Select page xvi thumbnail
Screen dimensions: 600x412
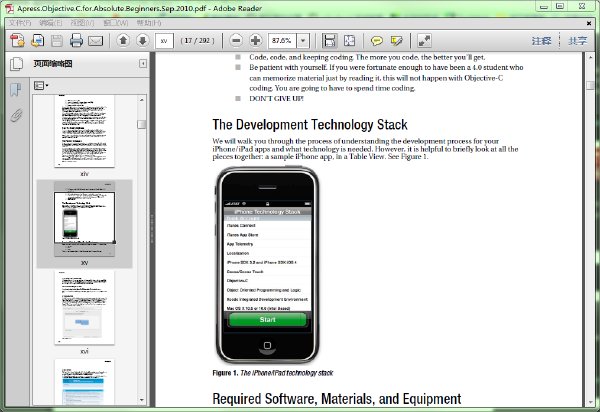point(84,307)
